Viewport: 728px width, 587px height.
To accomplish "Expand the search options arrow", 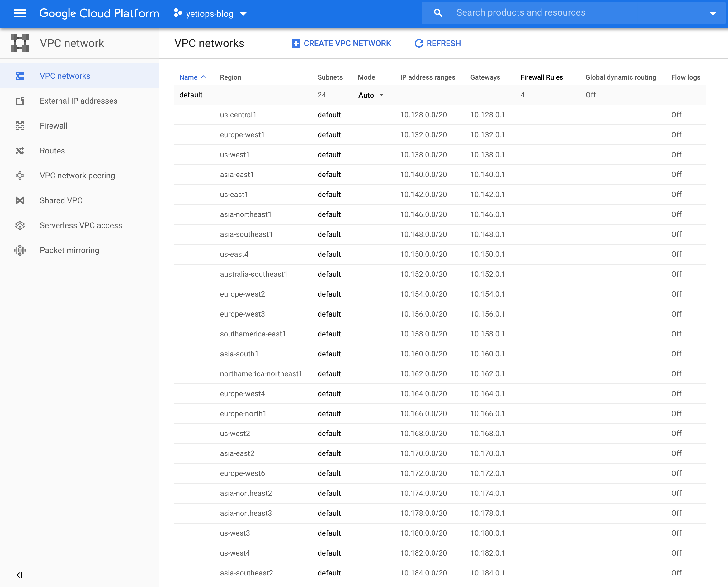I will [713, 13].
